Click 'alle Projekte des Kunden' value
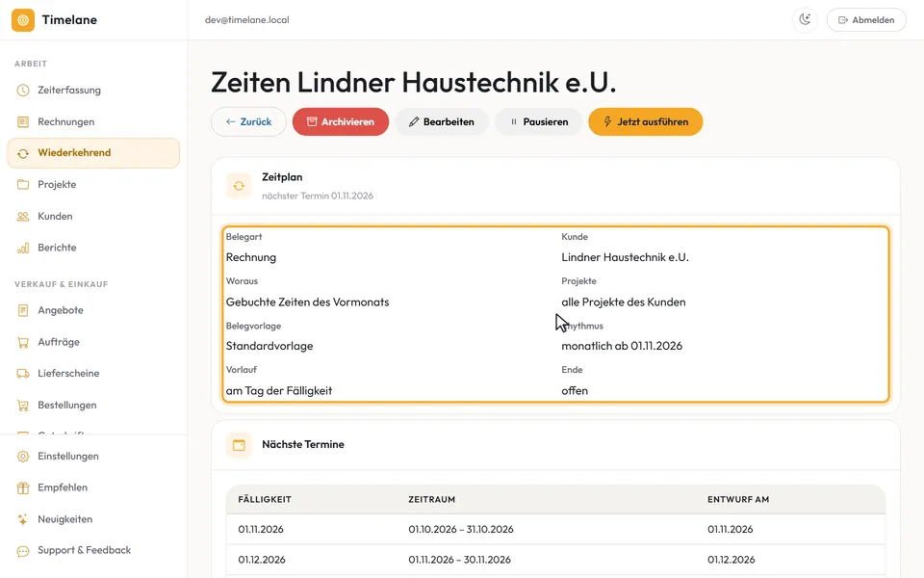Image resolution: width=924 pixels, height=578 pixels. [x=624, y=302]
